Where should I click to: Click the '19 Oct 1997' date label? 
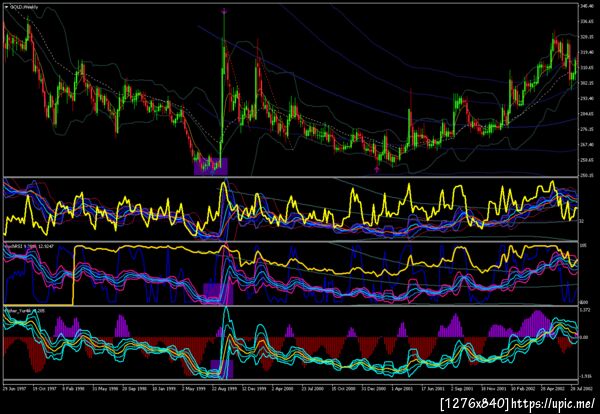pos(44,388)
